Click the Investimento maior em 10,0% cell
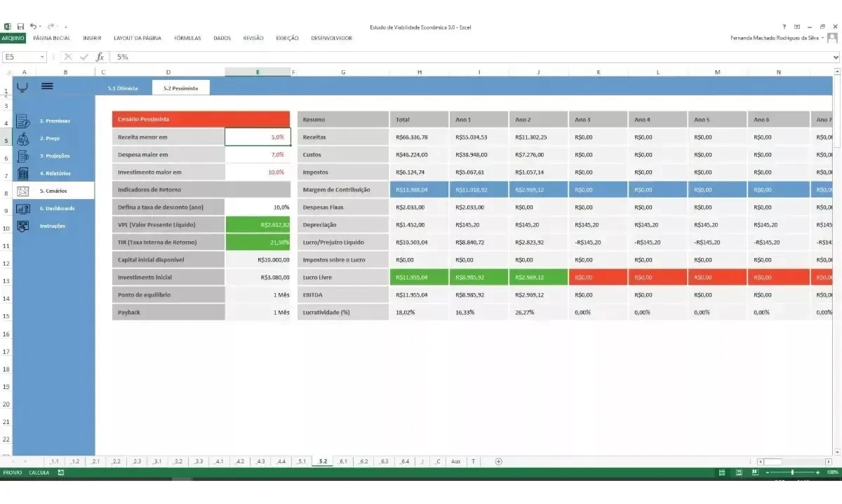The image size is (842, 504). pos(258,172)
